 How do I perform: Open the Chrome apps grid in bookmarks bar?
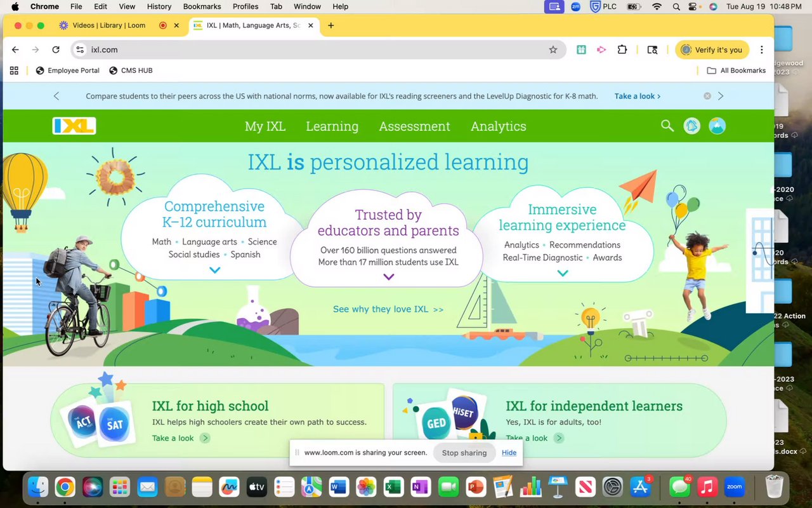[x=14, y=70]
